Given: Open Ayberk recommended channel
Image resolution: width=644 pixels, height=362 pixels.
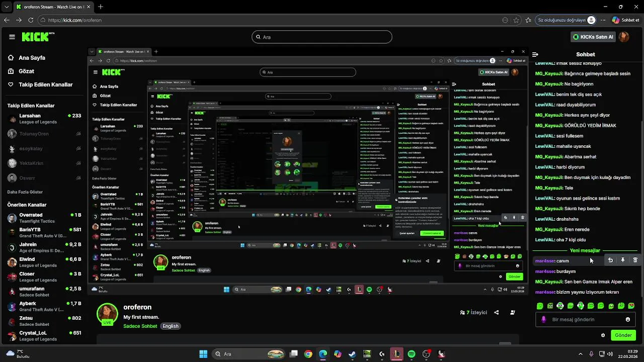Looking at the screenshot, I should click(44, 306).
